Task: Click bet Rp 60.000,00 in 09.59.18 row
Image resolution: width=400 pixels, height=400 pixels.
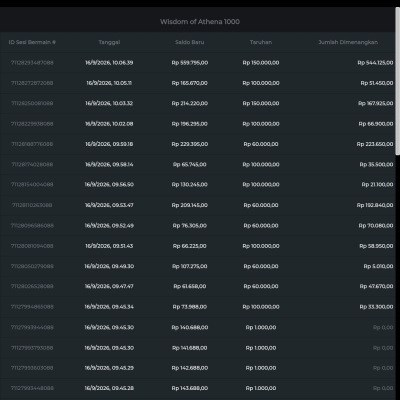Action: click(x=261, y=144)
